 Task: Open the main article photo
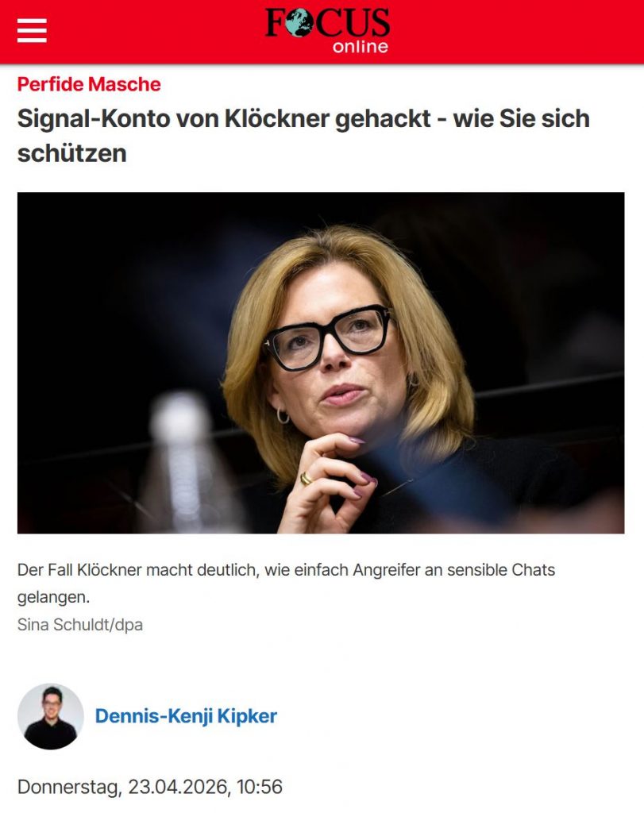point(321,363)
